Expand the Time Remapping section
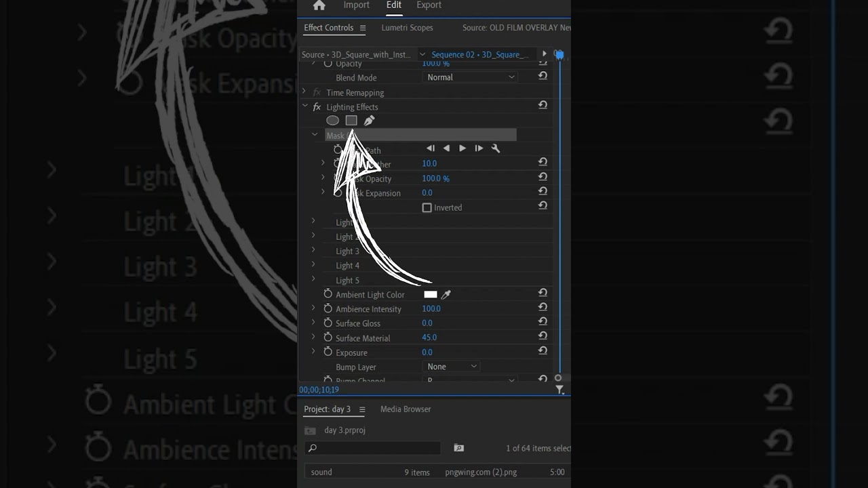 [x=304, y=91]
